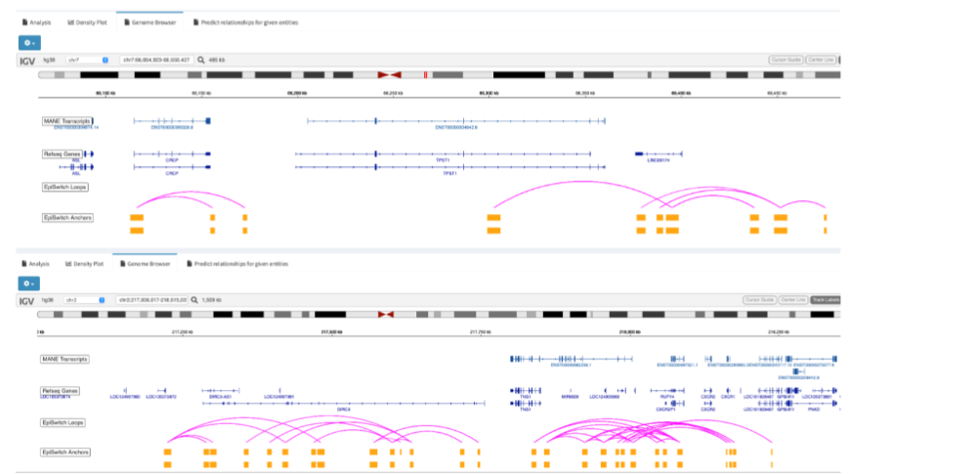Click the search magnifier beside chr2 locus
This screenshot has width=980, height=474.
(193, 300)
